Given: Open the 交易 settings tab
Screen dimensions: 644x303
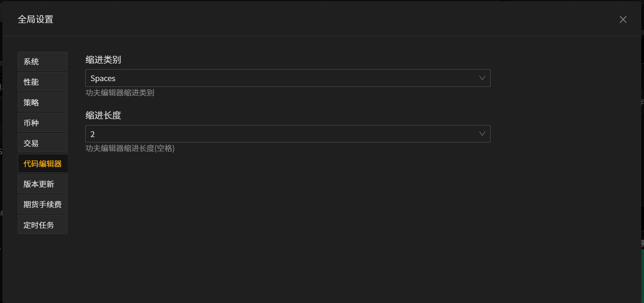Looking at the screenshot, I should coord(43,143).
